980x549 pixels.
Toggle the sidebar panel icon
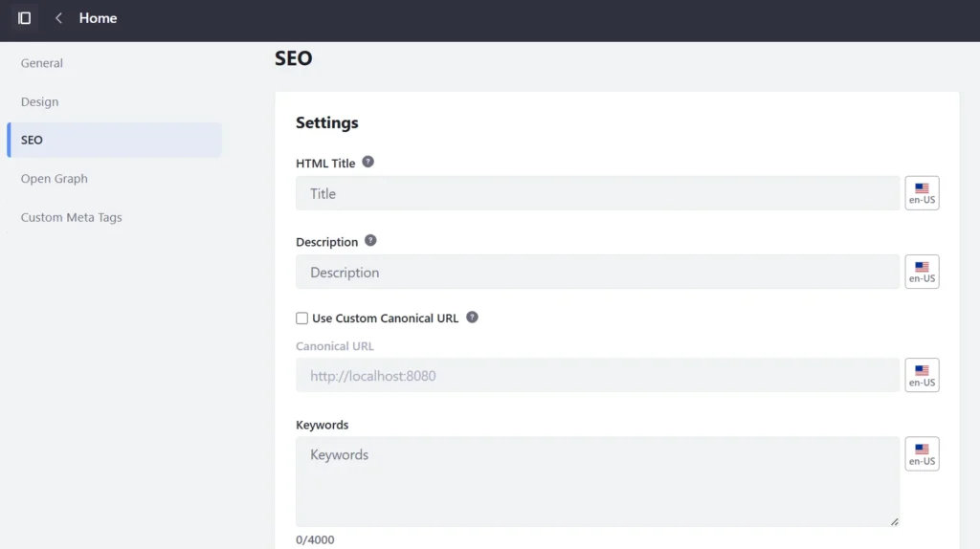(24, 18)
